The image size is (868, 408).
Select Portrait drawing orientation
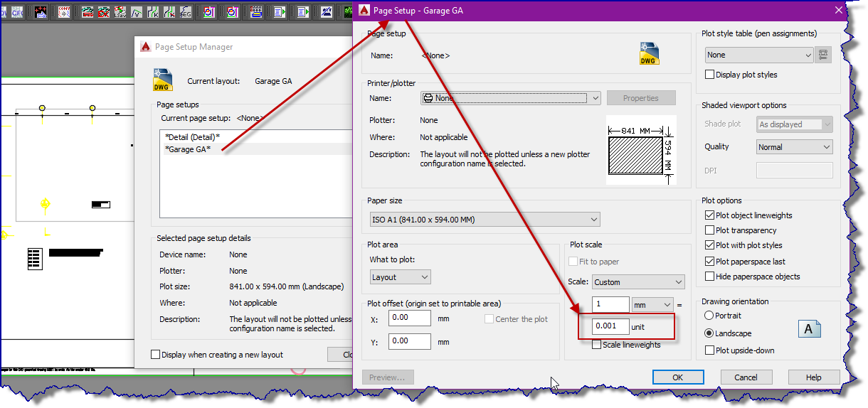pos(709,316)
